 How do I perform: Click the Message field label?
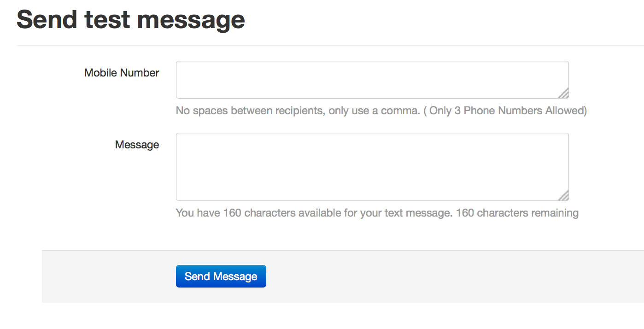[137, 145]
